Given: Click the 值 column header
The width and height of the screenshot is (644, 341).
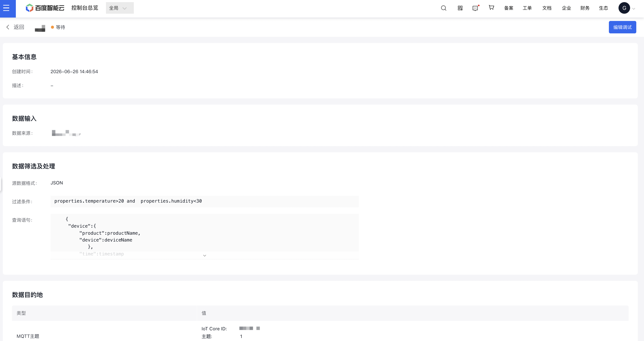Looking at the screenshot, I should tap(204, 313).
